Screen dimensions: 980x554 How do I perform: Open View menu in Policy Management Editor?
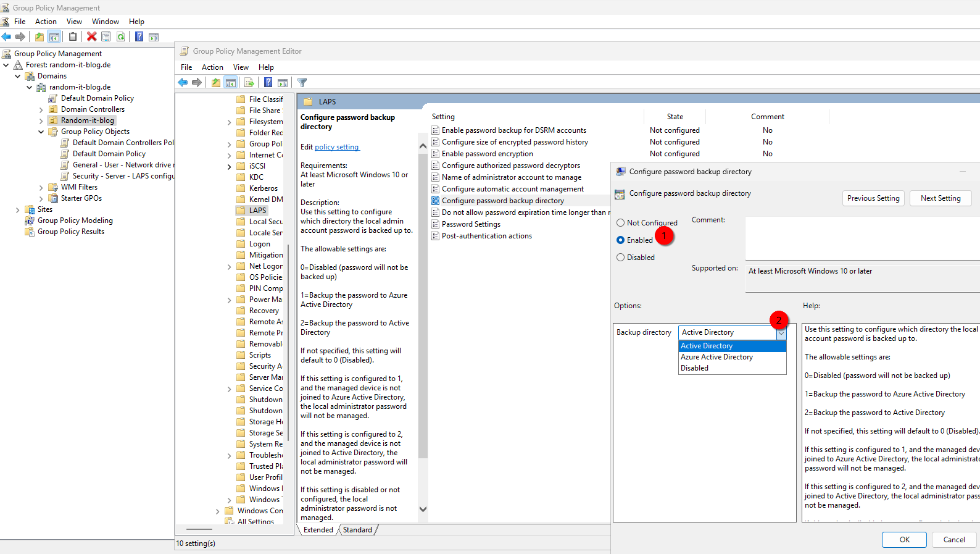tap(241, 67)
